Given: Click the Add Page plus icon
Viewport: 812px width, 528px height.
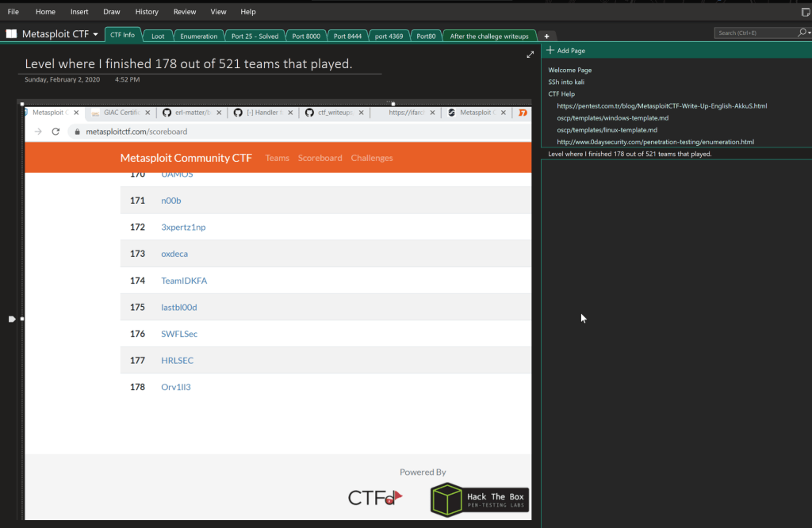Looking at the screenshot, I should (x=550, y=51).
